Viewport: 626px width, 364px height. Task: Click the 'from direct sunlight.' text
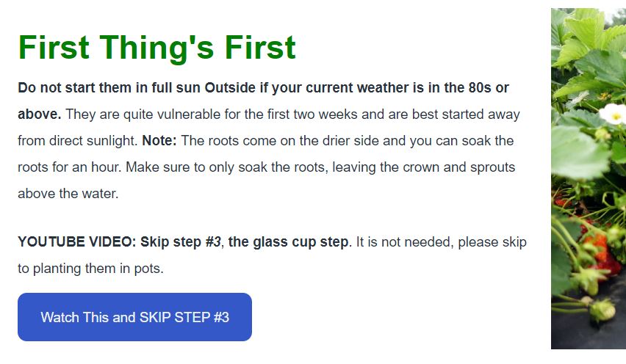click(x=78, y=141)
